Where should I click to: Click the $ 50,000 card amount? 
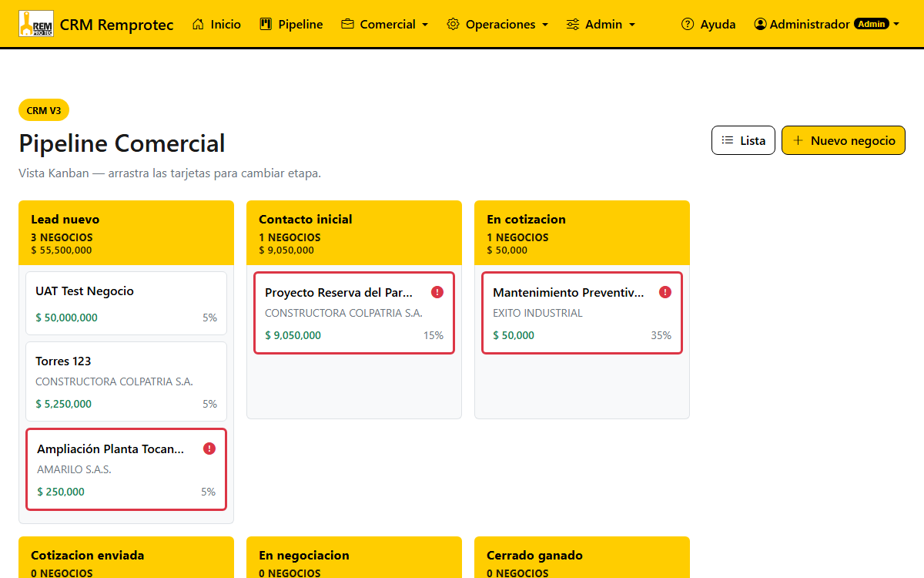click(514, 335)
